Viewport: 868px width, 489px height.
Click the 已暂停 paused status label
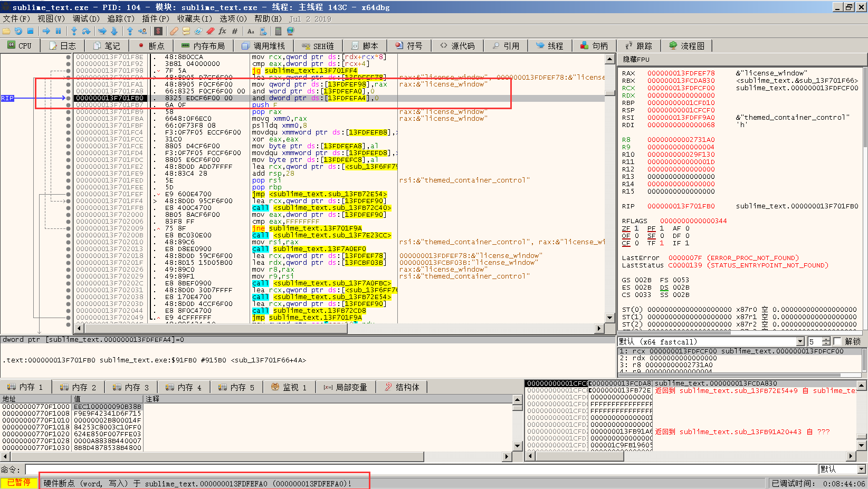click(x=18, y=483)
